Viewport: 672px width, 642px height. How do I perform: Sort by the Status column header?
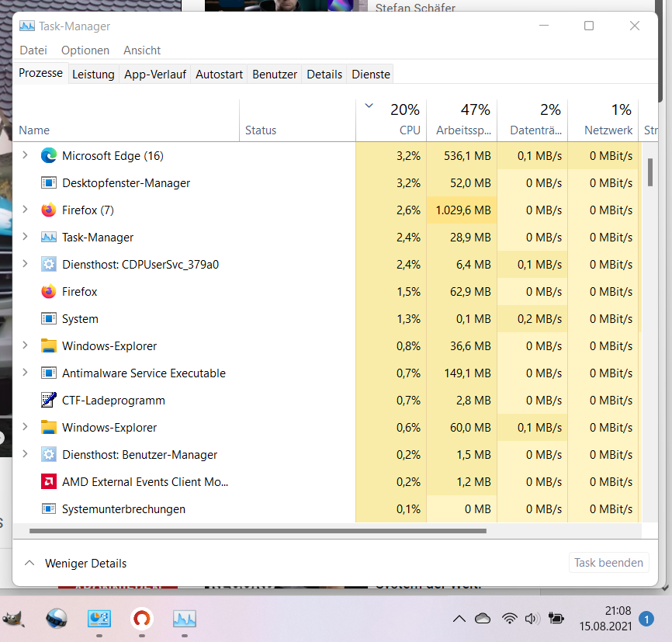297,120
